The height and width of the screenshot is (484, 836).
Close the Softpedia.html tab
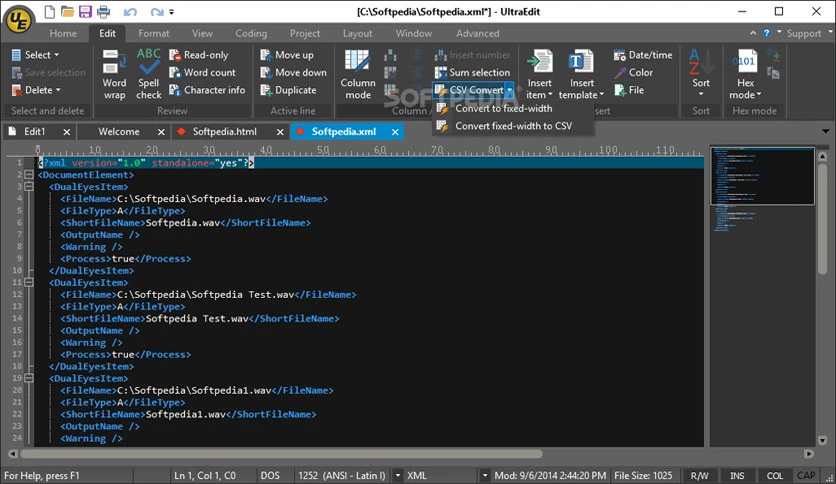click(280, 132)
